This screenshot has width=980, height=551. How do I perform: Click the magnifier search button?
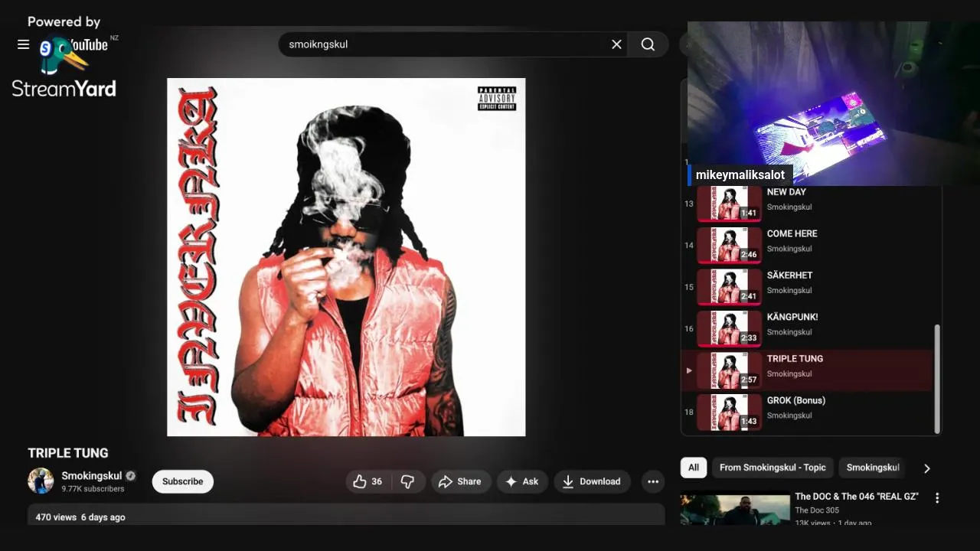[x=648, y=44]
